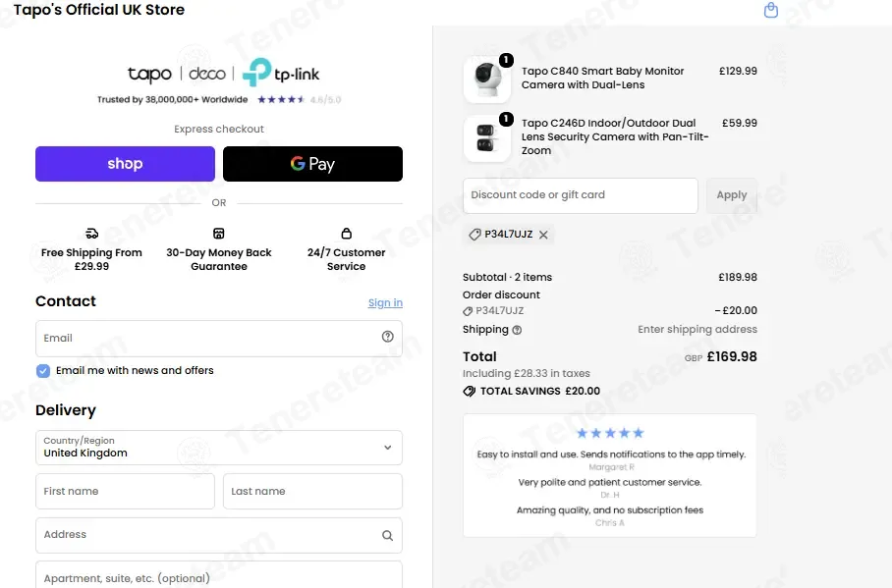Click the Total Savings tag icon
This screenshot has width=892, height=588.
click(470, 392)
